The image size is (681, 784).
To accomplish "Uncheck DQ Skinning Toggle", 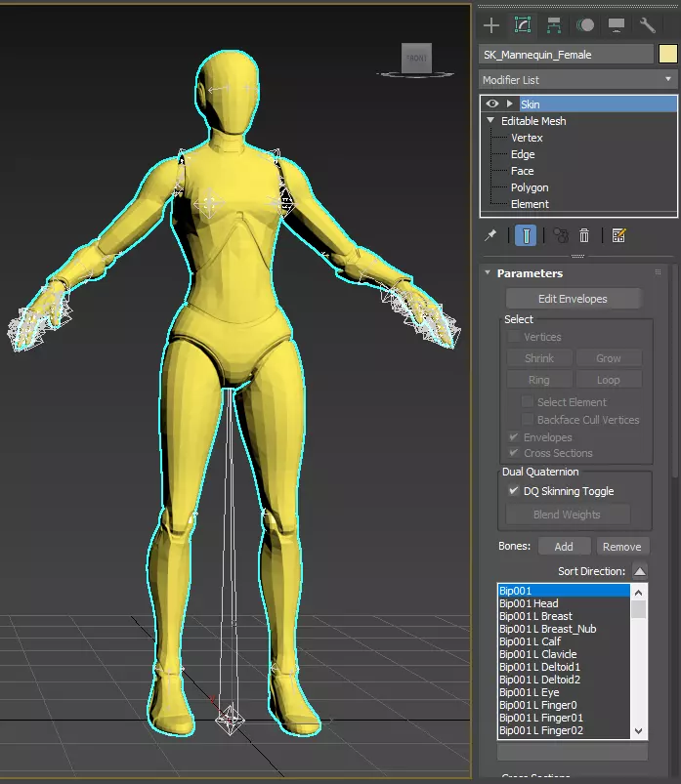I will [x=514, y=491].
